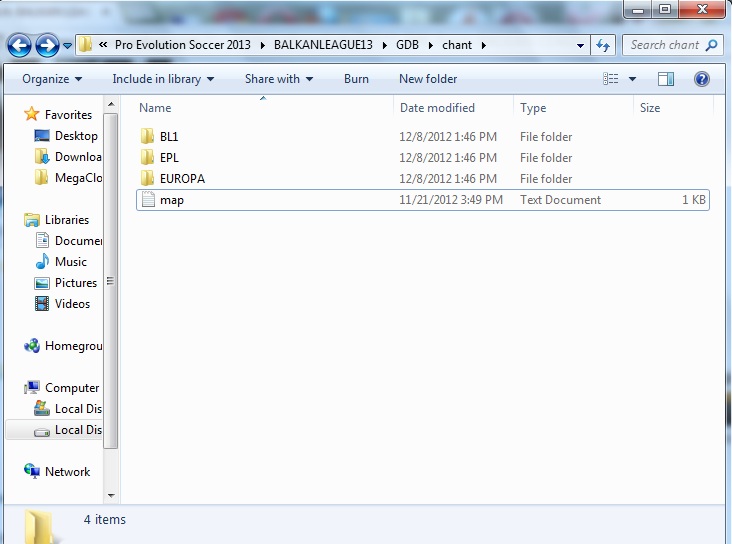Maximize the Explorer window
Viewport: 732px width, 544px height.
point(665,9)
